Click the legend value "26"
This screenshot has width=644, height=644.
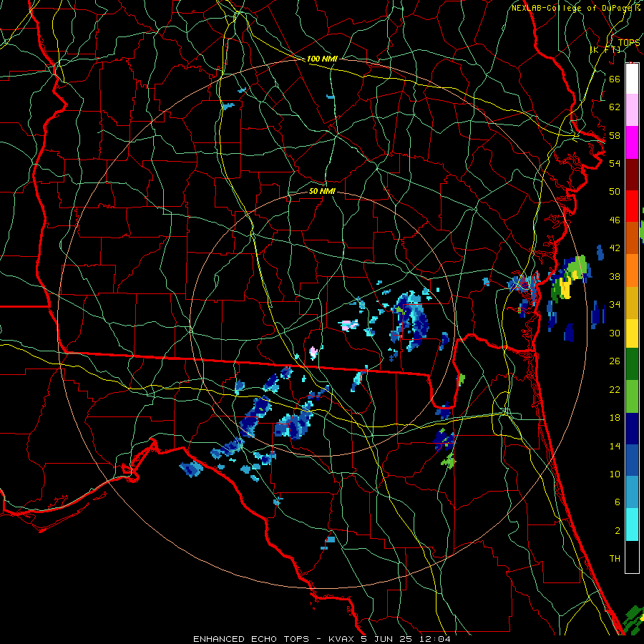tap(615, 361)
